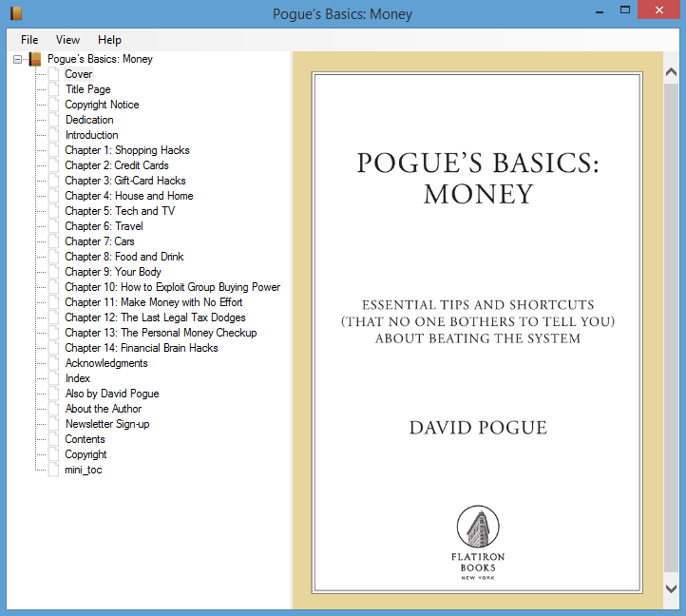The height and width of the screenshot is (616, 686).
Task: Go to Title Page
Action: coord(88,89)
